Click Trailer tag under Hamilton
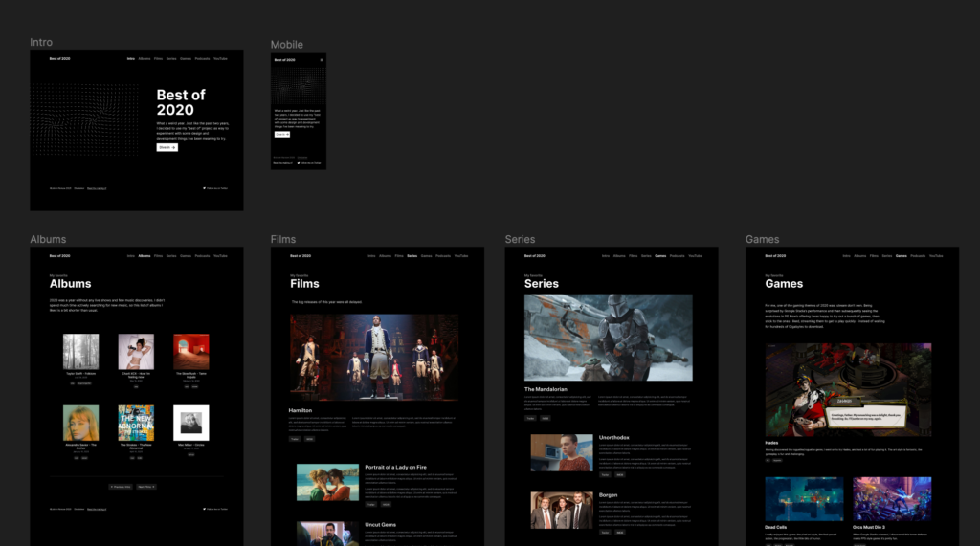Image resolution: width=980 pixels, height=546 pixels. (295, 439)
